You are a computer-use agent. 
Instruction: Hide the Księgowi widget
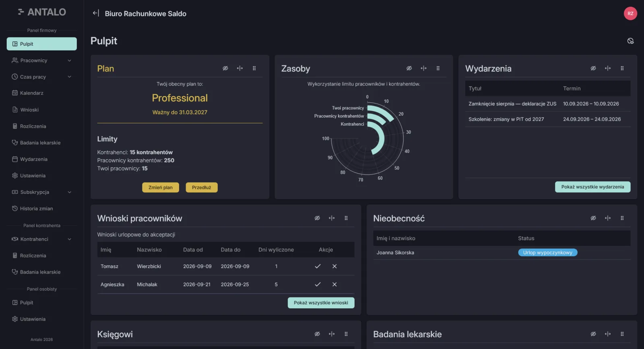[x=317, y=334]
